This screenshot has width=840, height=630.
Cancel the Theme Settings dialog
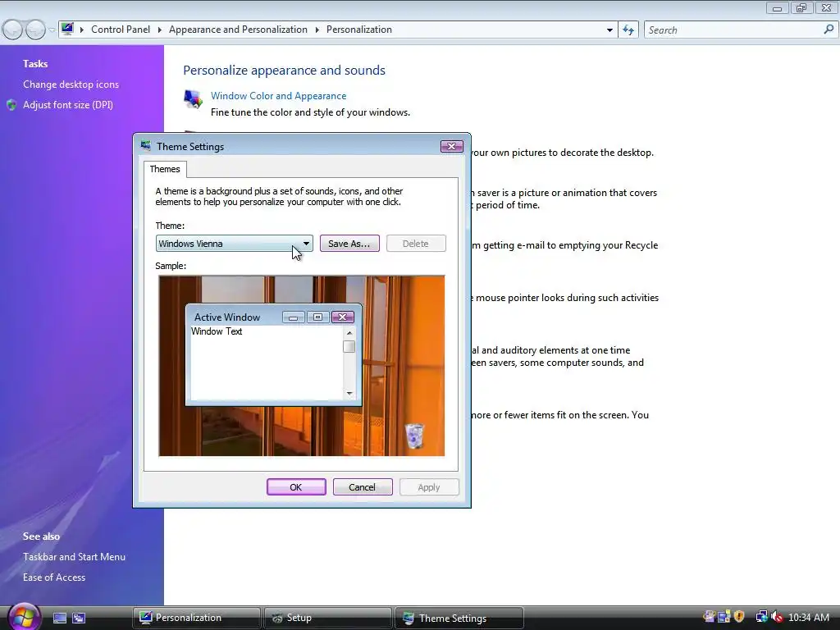click(x=362, y=487)
